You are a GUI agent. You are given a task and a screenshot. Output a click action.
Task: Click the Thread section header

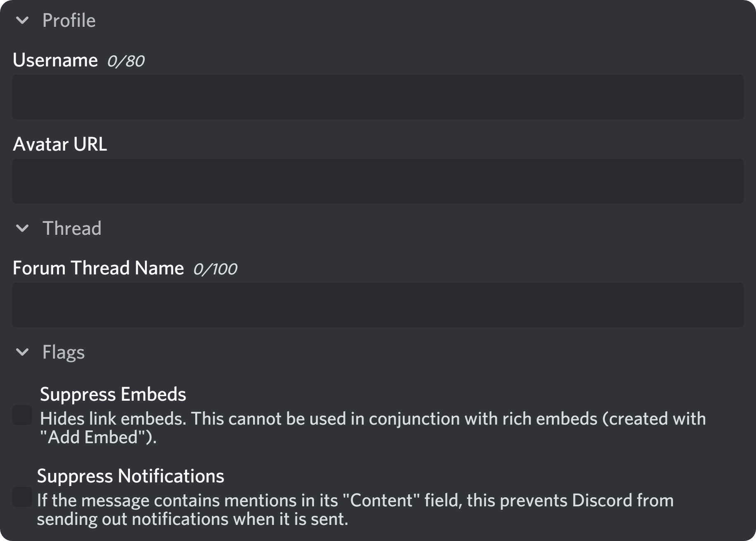[72, 229]
